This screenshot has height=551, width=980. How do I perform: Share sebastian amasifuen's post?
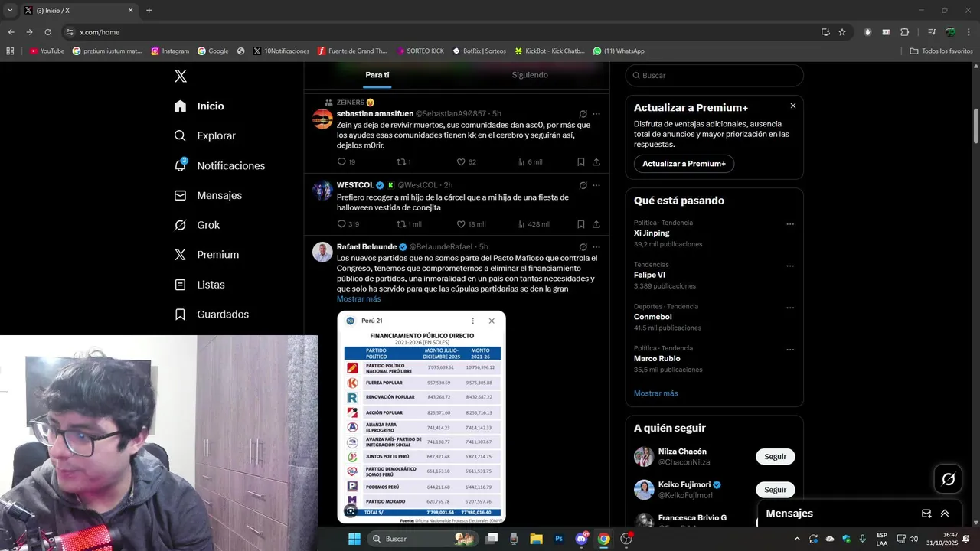[x=596, y=162]
